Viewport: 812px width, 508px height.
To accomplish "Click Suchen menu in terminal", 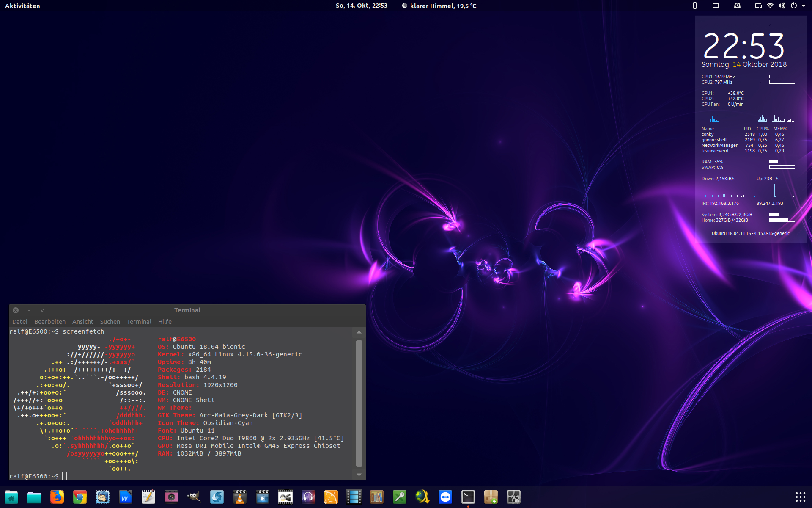I will click(109, 321).
